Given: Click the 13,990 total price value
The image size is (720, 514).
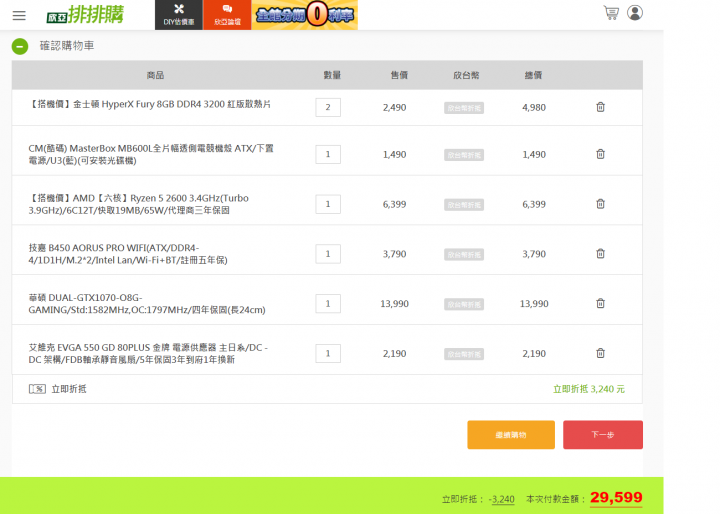Looking at the screenshot, I should pyautogui.click(x=534, y=304).
